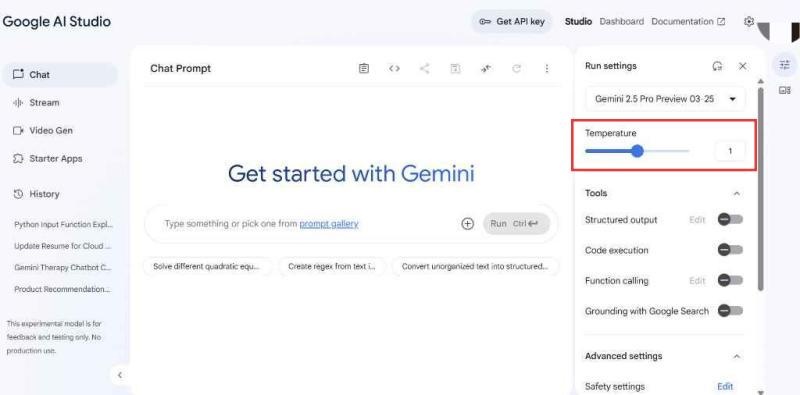The image size is (800, 395).
Task: Open the Gemini 2.5 Pro model dropdown
Action: coord(665,99)
